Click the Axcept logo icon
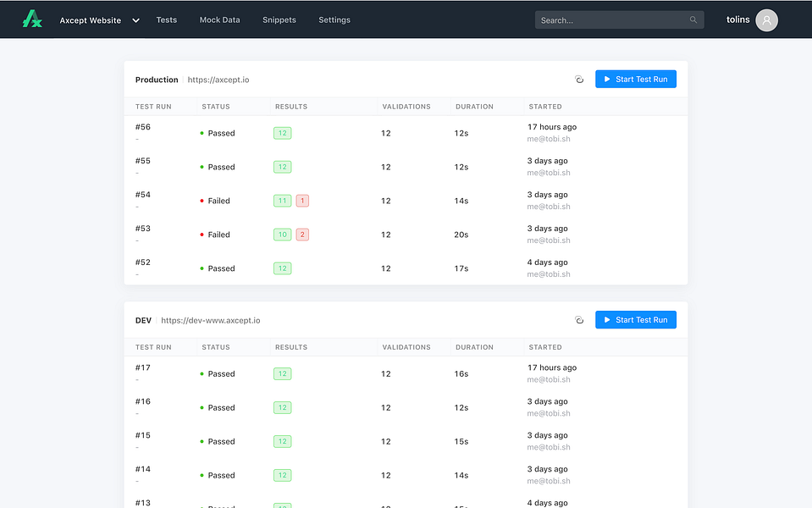Image resolution: width=812 pixels, height=508 pixels. pos(32,19)
